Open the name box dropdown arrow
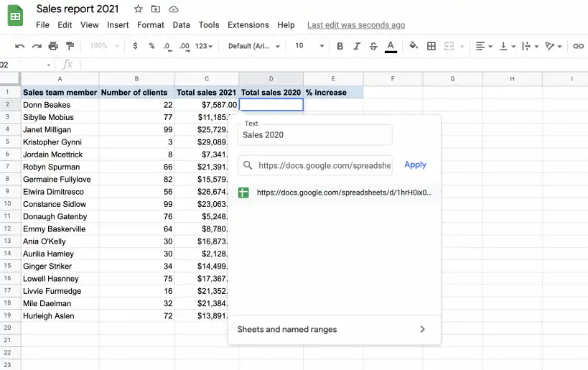Viewport: 588px width, 370px height. pos(49,65)
